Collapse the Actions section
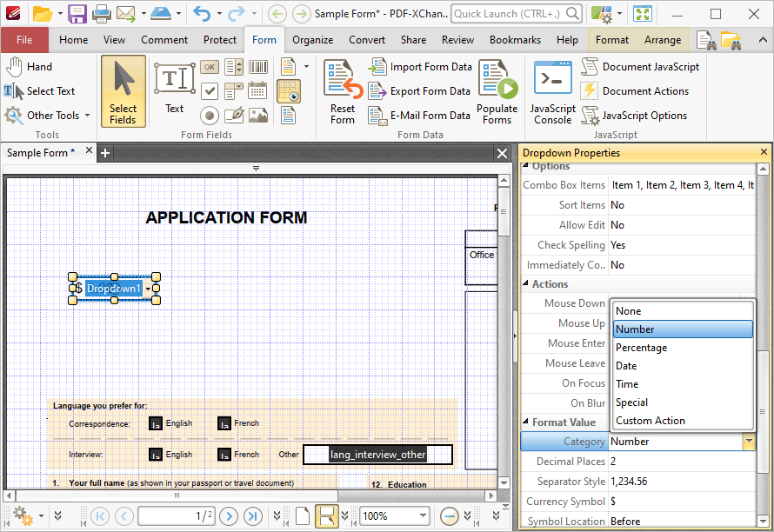 [525, 283]
